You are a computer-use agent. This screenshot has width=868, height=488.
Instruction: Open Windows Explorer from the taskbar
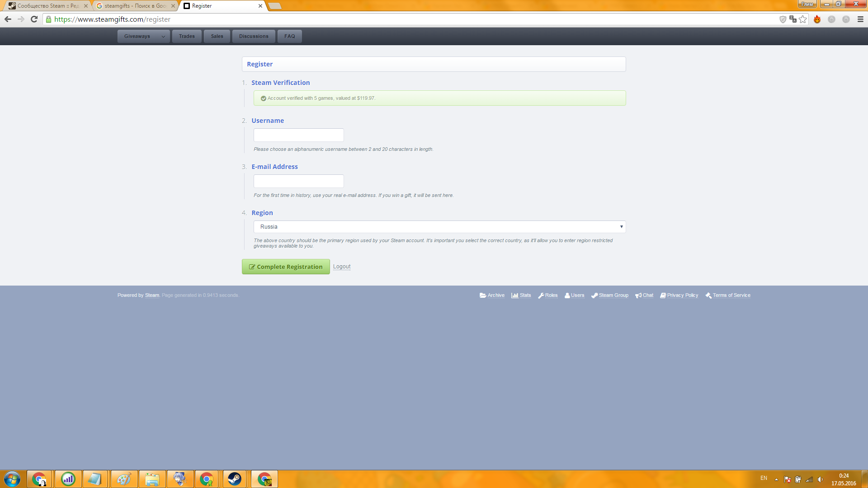[x=152, y=479]
